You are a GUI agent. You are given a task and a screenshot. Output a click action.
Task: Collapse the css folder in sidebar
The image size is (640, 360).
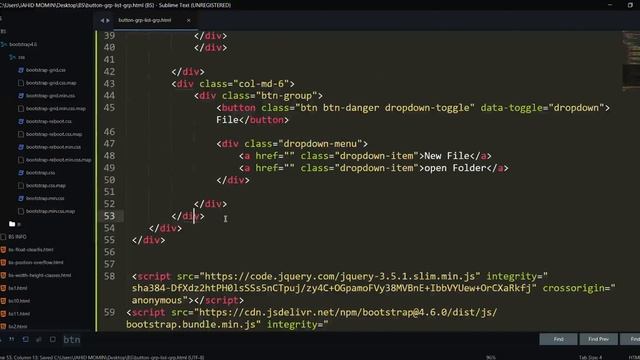(x=12, y=57)
